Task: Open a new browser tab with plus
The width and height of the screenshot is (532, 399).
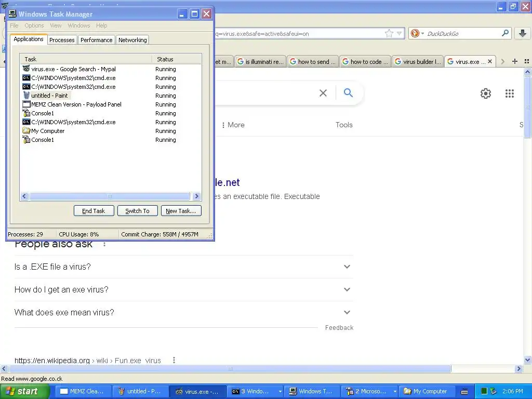Action: [x=515, y=61]
